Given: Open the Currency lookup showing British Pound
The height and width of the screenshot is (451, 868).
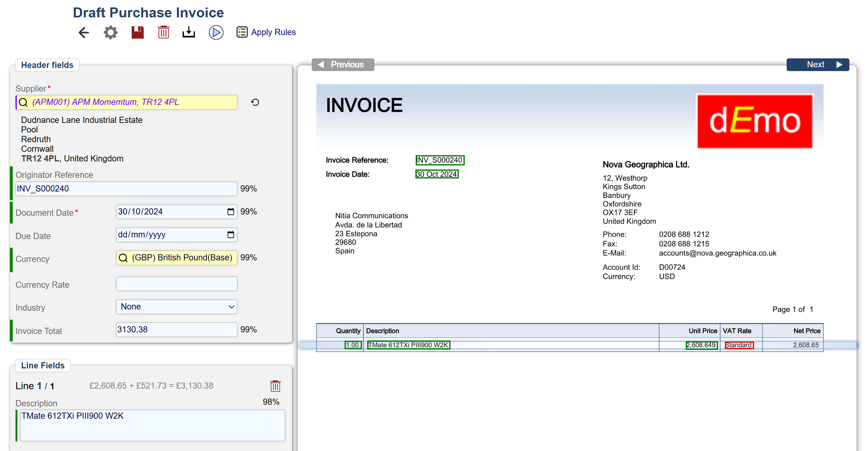Looking at the screenshot, I should pyautogui.click(x=177, y=258).
